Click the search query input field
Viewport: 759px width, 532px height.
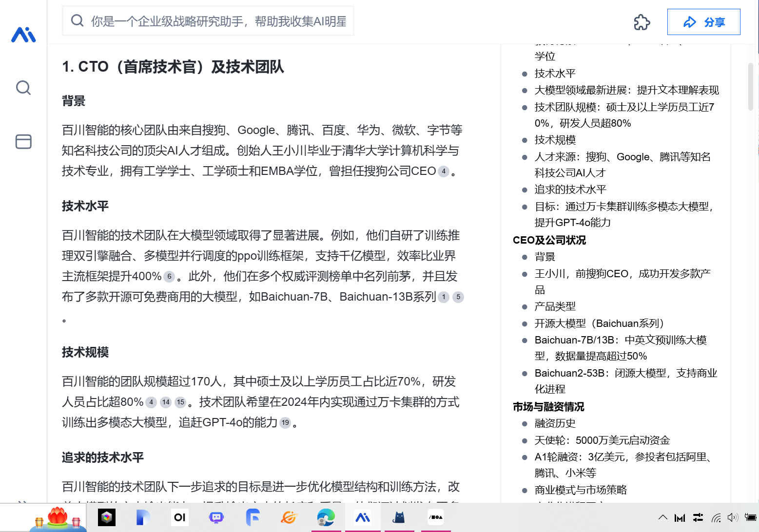[x=218, y=21]
